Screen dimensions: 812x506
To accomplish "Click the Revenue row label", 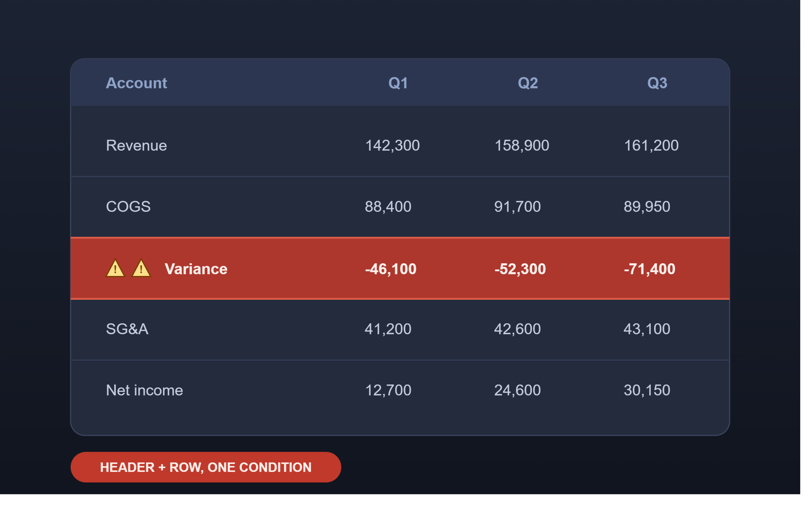I will click(136, 146).
